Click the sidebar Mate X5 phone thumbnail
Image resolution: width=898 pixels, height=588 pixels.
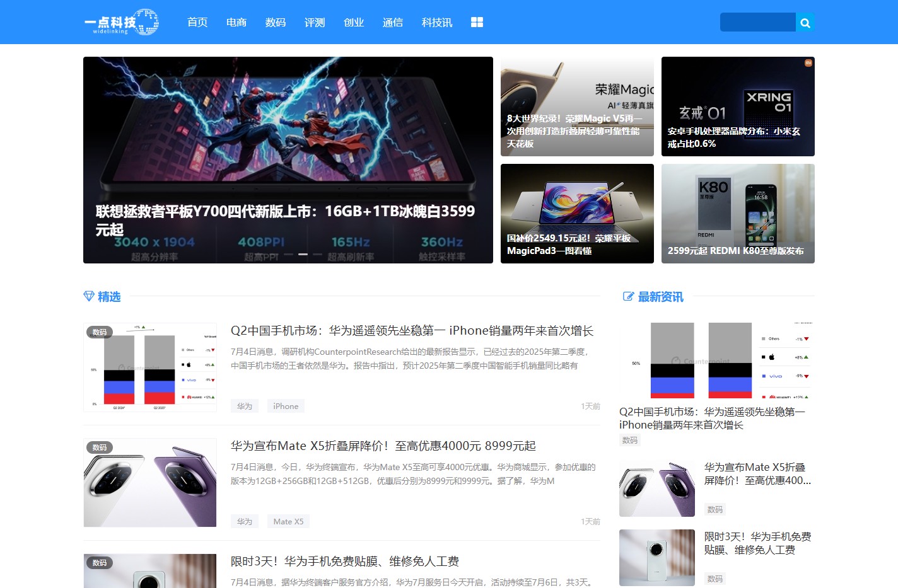pyautogui.click(x=657, y=488)
